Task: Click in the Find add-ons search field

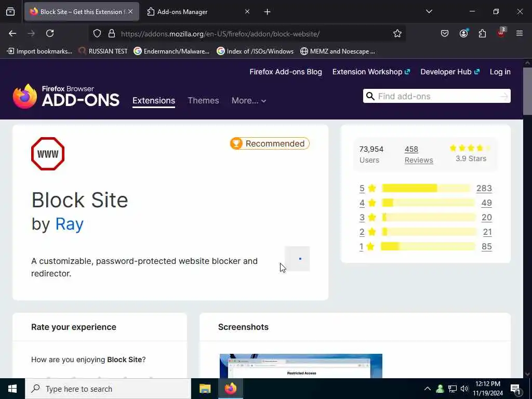Action: point(437,96)
